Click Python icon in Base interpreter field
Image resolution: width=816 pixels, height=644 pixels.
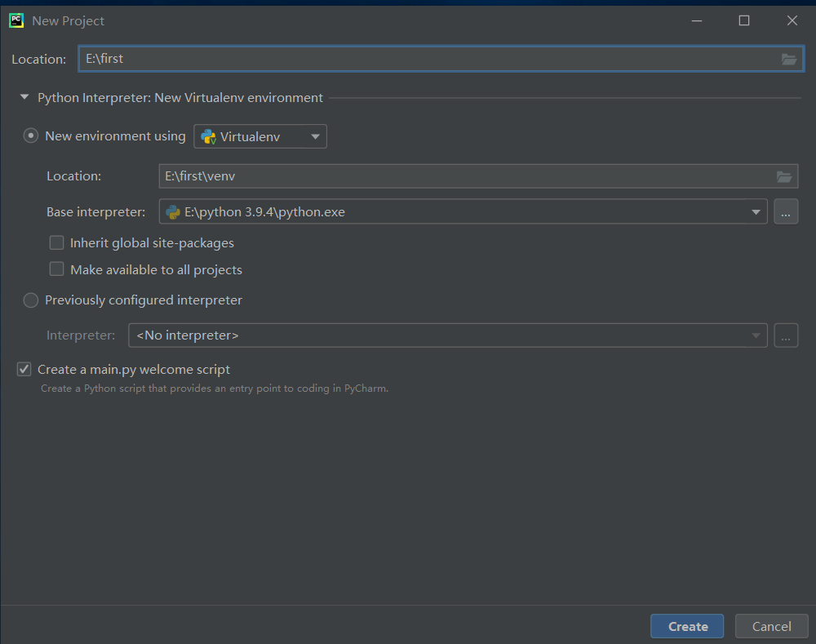point(173,212)
